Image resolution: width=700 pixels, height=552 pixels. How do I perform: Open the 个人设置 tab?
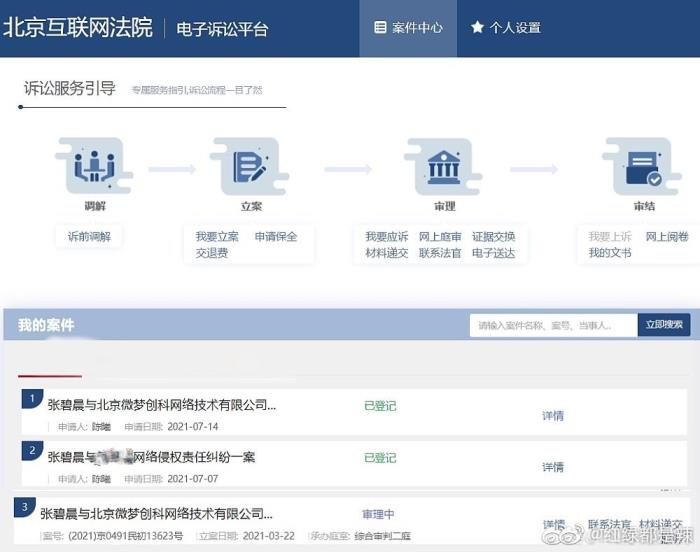(x=506, y=28)
